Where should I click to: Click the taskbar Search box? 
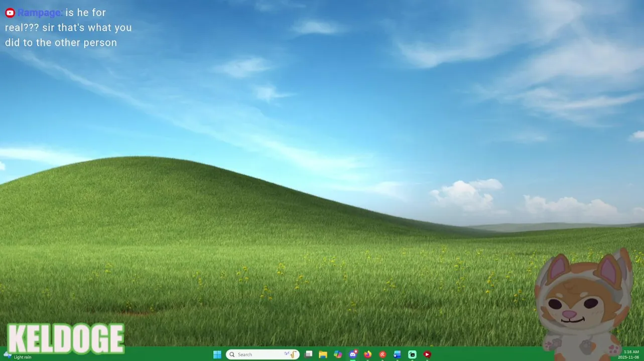263,354
